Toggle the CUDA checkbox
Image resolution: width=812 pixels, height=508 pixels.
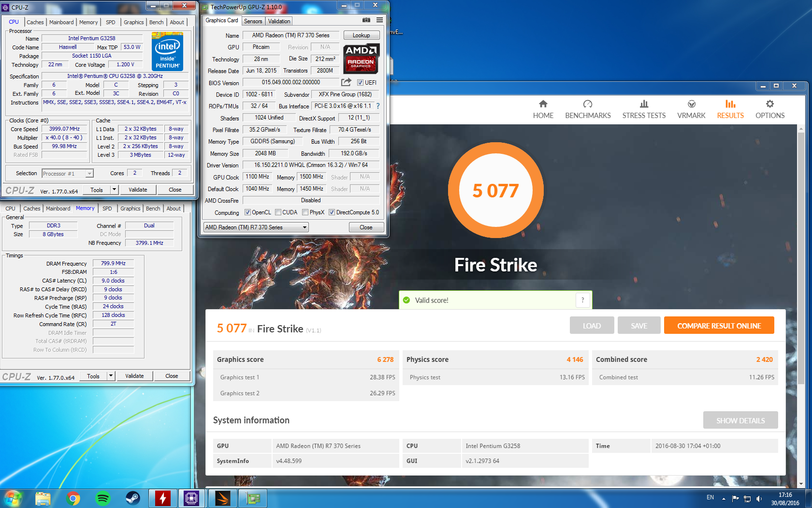pyautogui.click(x=278, y=212)
